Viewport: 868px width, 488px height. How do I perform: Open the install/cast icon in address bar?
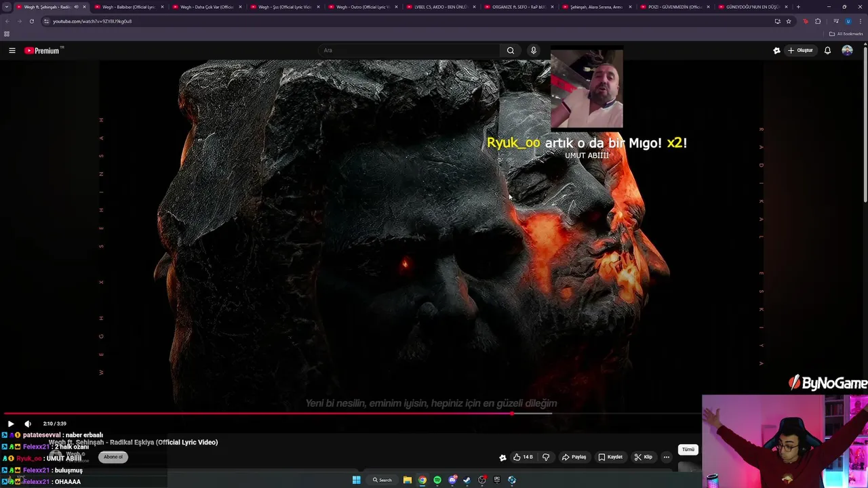click(x=777, y=21)
